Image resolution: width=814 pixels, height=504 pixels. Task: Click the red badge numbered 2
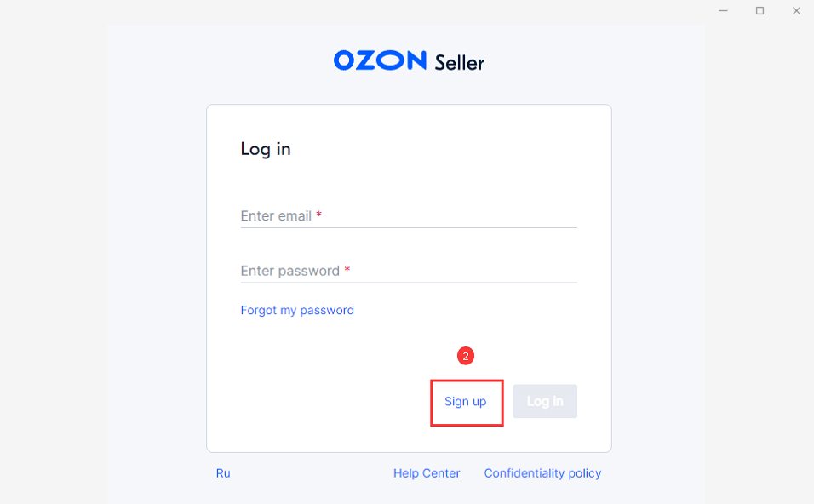pos(466,356)
